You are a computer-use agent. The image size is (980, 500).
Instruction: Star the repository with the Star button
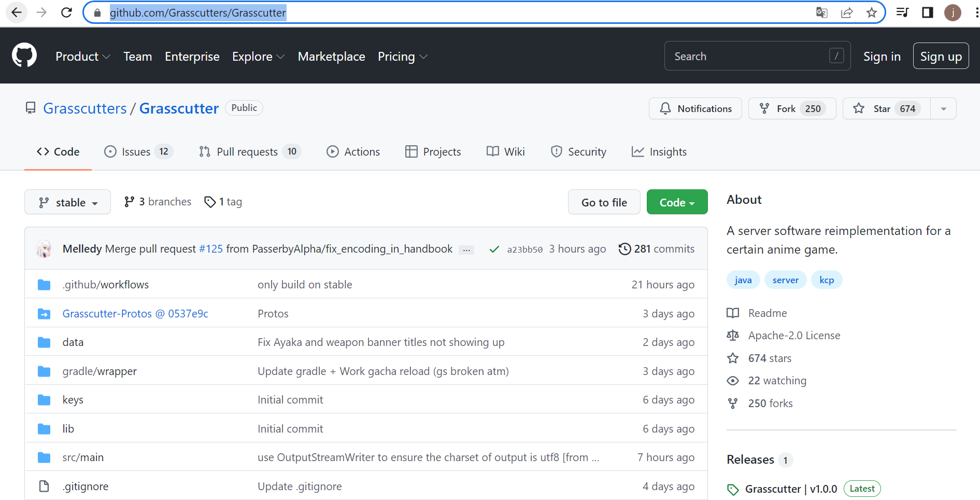coord(887,108)
